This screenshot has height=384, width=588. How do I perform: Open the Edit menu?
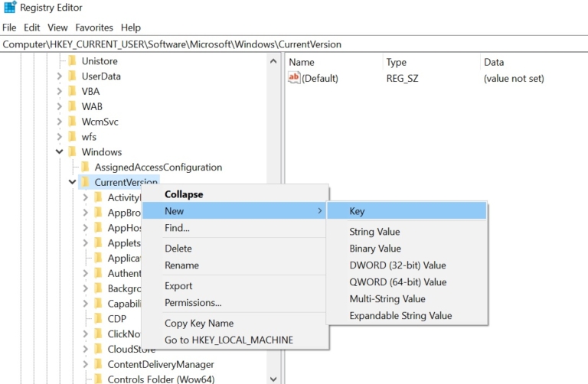coord(32,28)
